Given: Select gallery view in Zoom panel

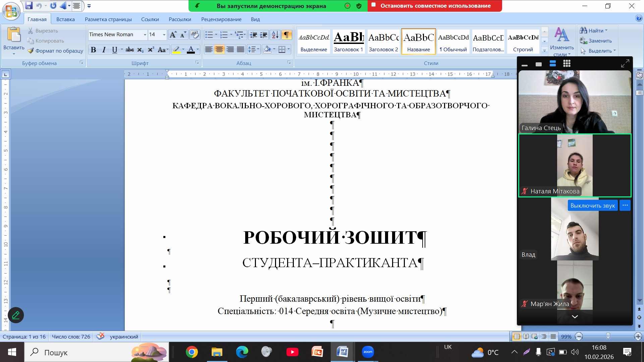Looking at the screenshot, I should (x=567, y=64).
